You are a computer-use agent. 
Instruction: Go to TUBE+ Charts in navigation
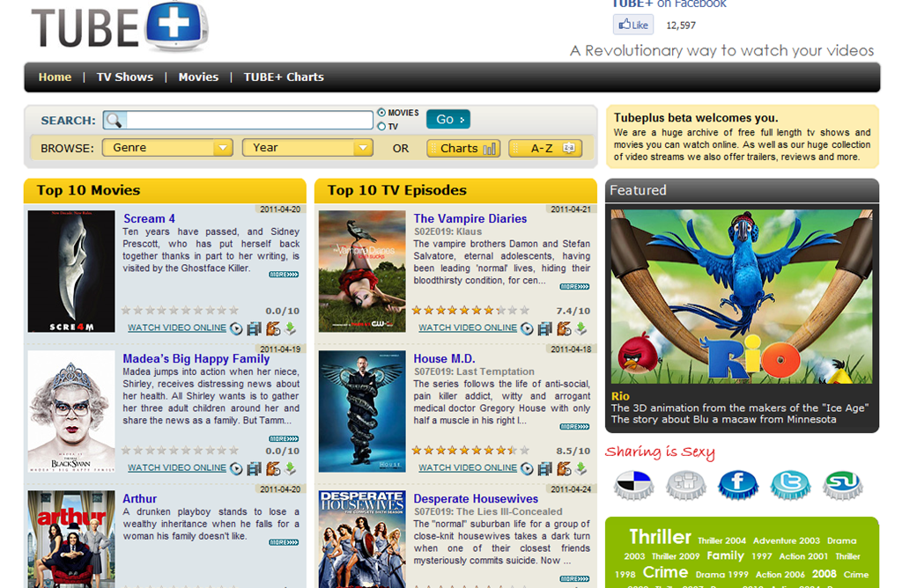click(x=284, y=77)
